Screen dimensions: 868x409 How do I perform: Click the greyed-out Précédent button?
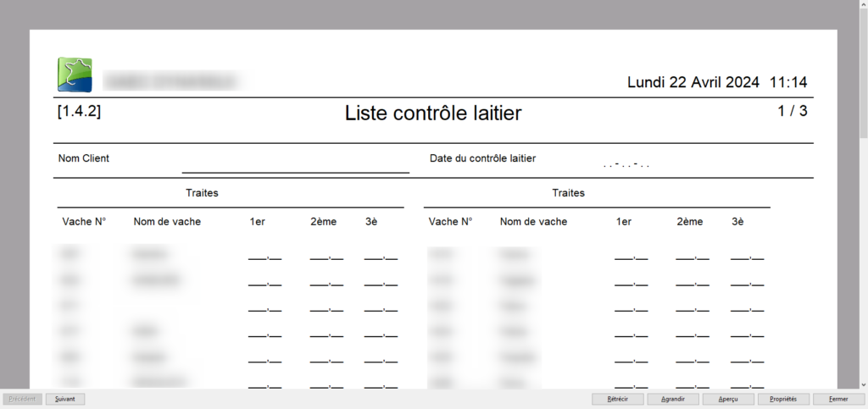coord(22,399)
